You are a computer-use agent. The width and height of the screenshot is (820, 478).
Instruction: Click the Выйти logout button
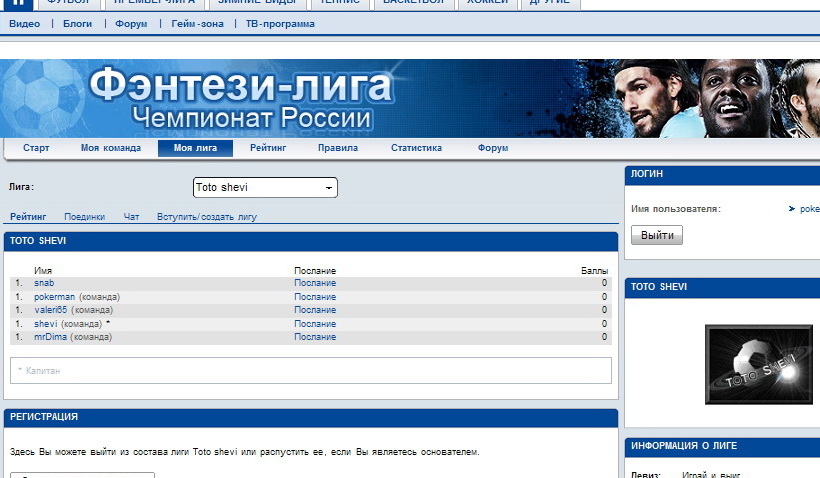click(x=657, y=235)
